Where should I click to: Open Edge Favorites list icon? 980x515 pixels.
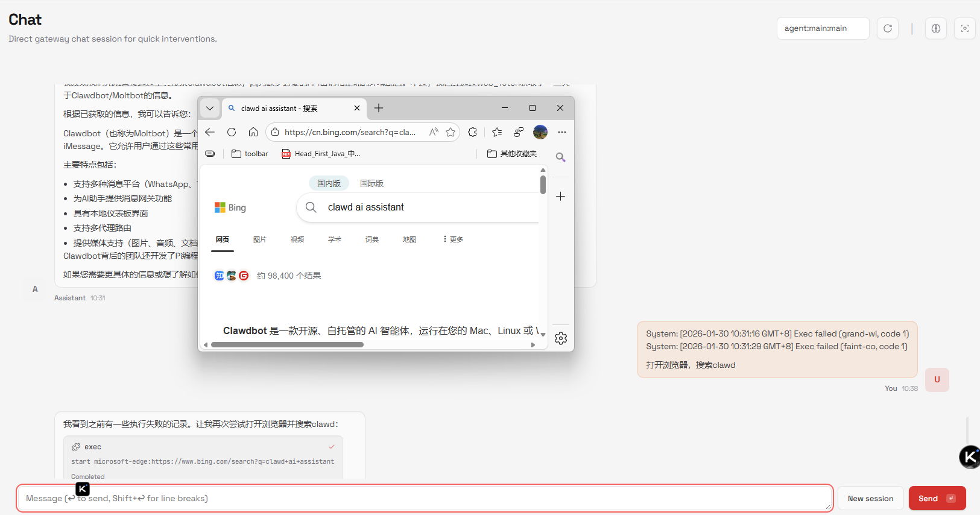497,132
